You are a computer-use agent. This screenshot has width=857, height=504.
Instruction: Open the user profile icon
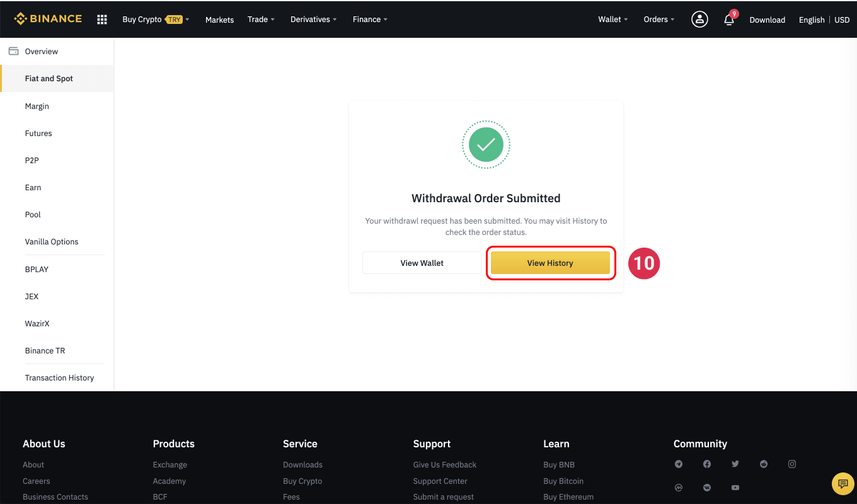point(699,20)
